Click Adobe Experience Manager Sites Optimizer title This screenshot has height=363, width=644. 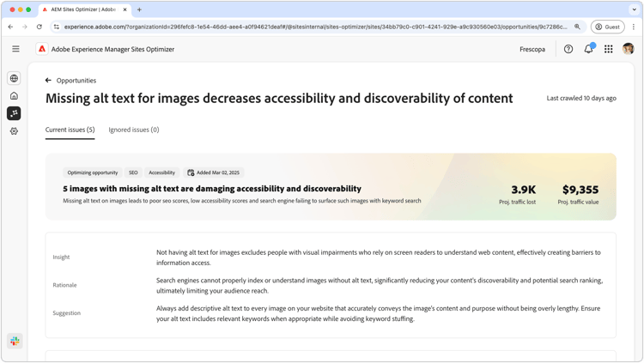[112, 49]
